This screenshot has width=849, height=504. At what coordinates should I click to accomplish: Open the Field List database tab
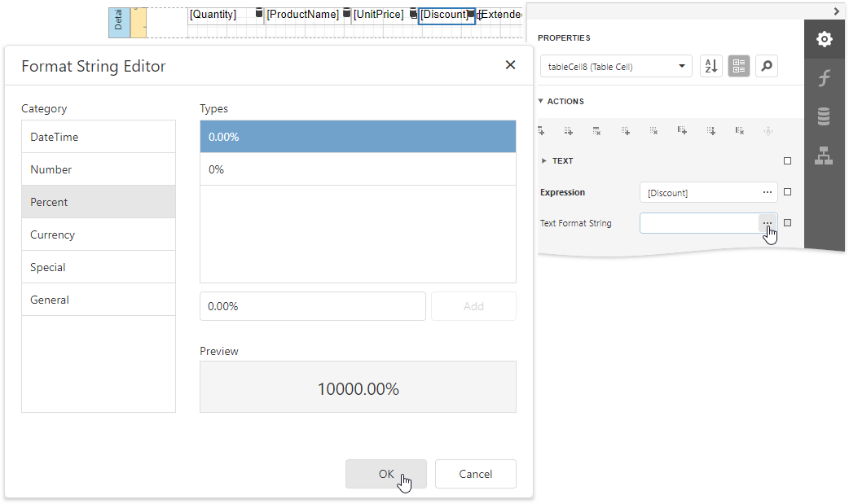824,117
